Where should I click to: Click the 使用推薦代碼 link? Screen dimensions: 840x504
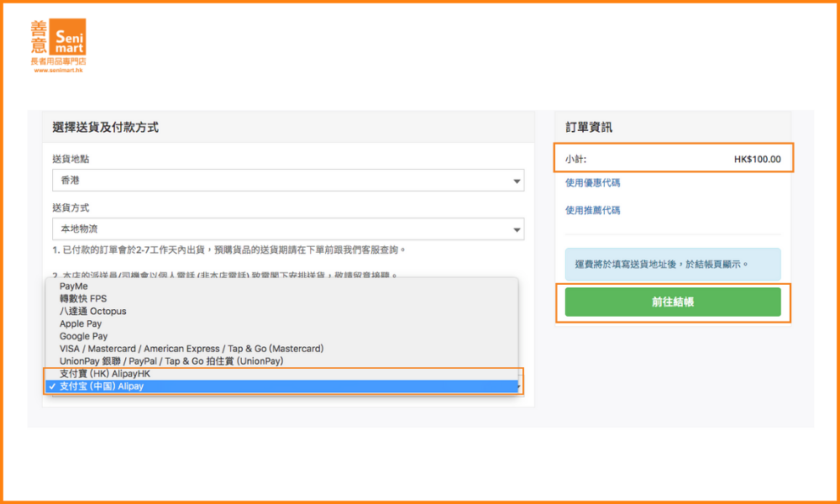point(593,211)
